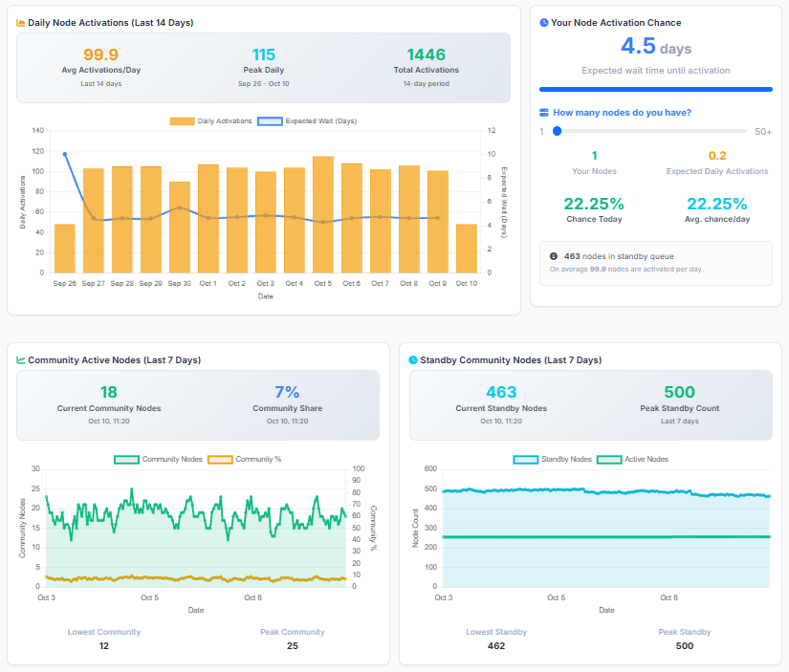Click the server icon beside How many nodes
The width and height of the screenshot is (789, 672).
544,113
